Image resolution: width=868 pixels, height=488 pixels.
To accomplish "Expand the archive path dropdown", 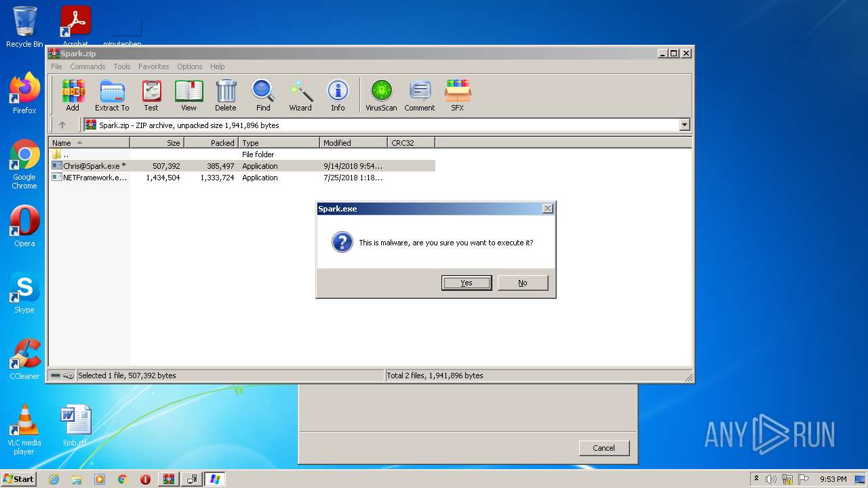I will [684, 125].
